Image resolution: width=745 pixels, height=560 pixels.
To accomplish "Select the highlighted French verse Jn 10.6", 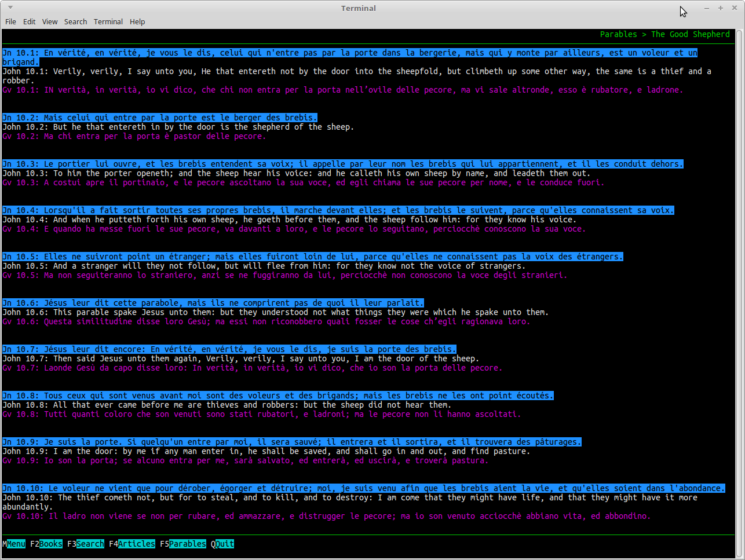I will coord(213,303).
